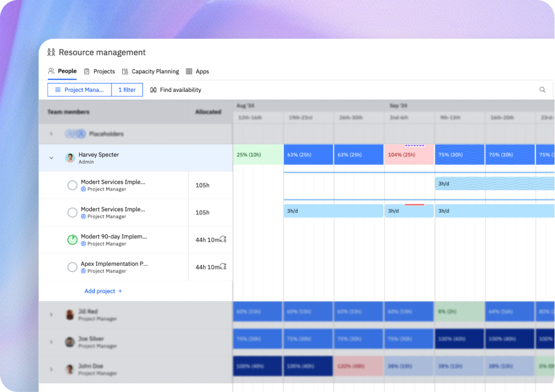Click Jill Red's 8% (2h) green block

[x=460, y=312]
